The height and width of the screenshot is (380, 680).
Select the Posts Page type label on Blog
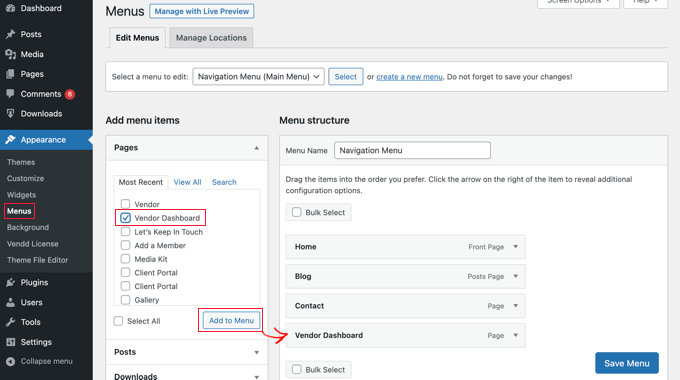(x=486, y=276)
